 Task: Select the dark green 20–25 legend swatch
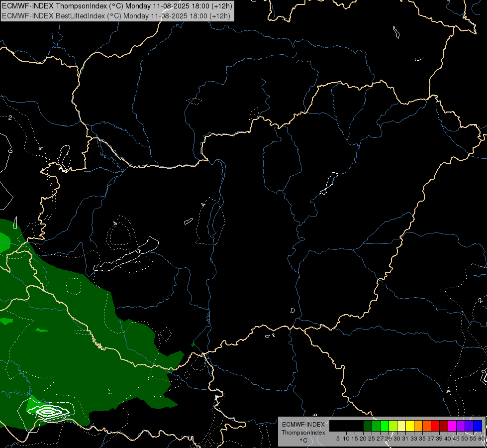(368, 426)
